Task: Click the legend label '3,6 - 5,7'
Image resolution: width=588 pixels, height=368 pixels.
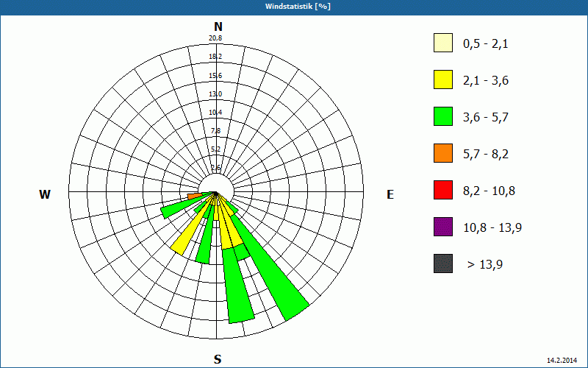Action: click(486, 118)
